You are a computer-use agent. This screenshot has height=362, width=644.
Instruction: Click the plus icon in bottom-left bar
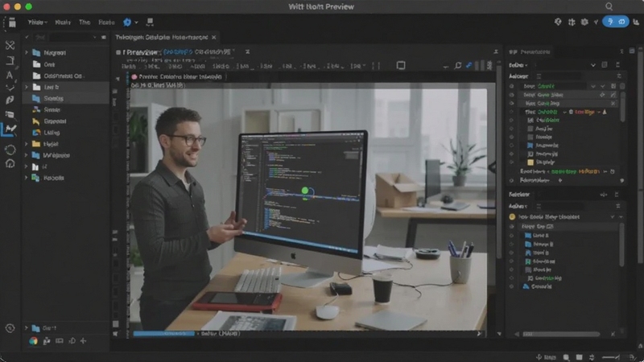[84, 340]
